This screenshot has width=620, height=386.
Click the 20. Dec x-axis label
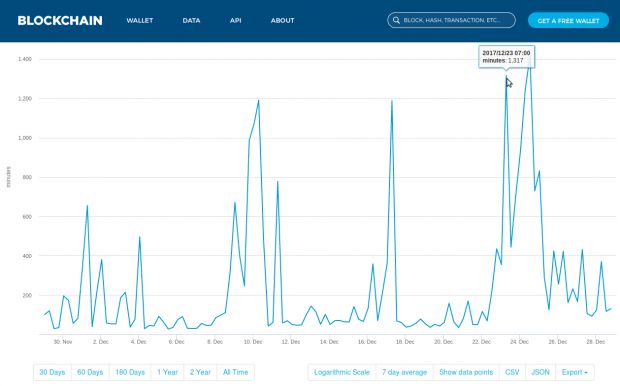443,342
